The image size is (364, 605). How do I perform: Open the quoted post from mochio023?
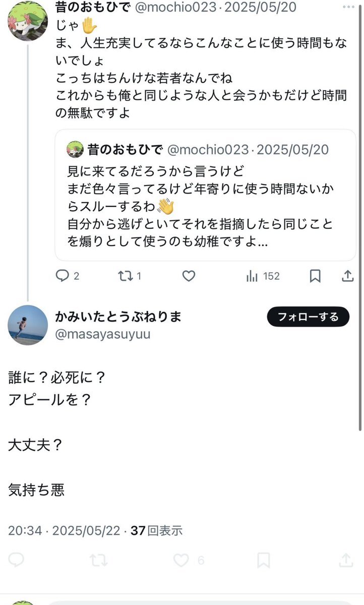click(x=212, y=202)
